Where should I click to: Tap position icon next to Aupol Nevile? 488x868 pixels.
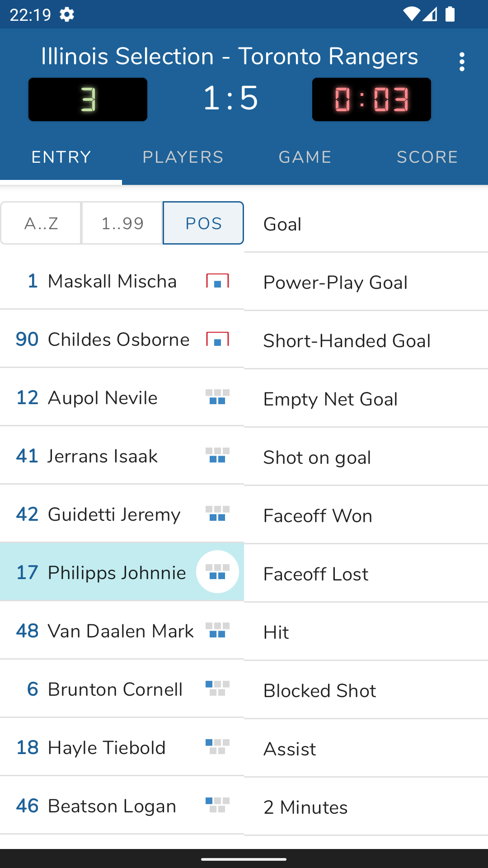pyautogui.click(x=217, y=397)
